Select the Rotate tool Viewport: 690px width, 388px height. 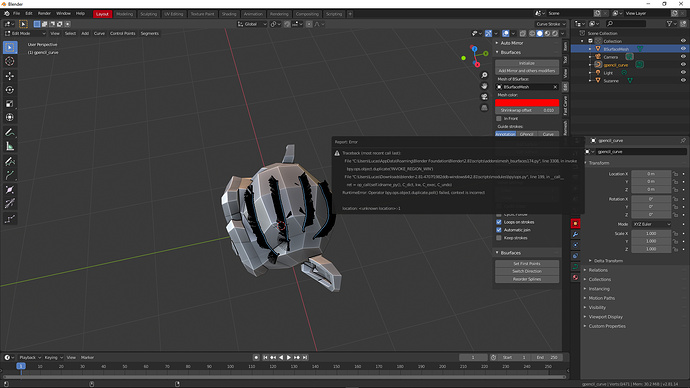[10, 90]
